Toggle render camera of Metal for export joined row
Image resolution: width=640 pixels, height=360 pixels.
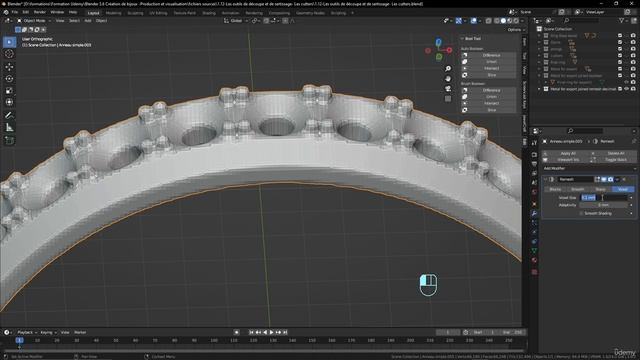point(633,89)
